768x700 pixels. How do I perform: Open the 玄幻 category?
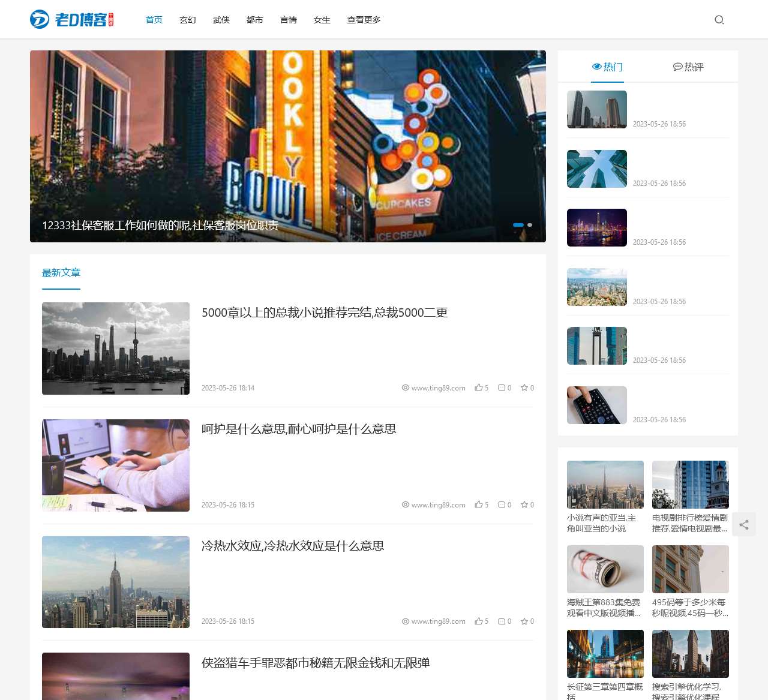click(x=188, y=20)
